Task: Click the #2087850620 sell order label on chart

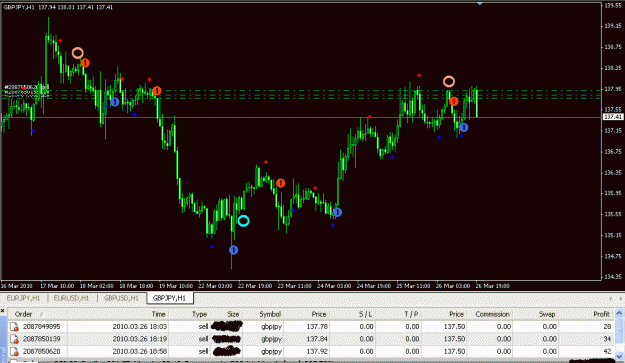Action: pyautogui.click(x=26, y=86)
